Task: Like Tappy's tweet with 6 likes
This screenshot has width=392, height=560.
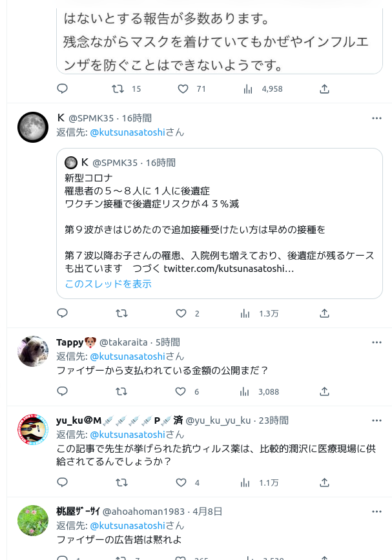Action: 181,391
